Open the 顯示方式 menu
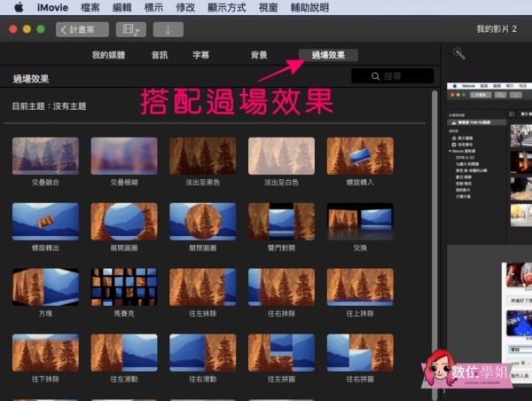 click(x=227, y=7)
